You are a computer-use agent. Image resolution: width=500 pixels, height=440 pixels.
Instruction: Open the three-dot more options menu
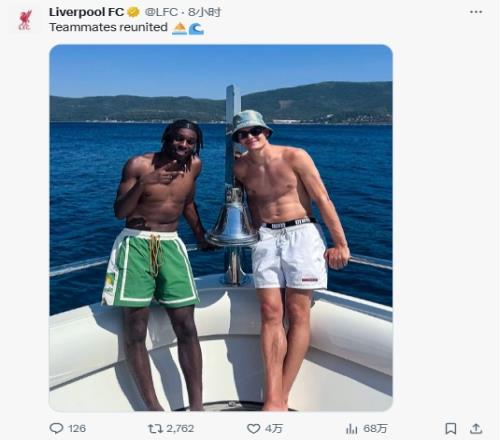476,12
